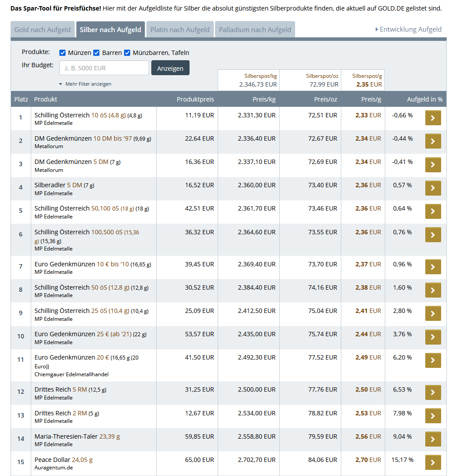Image resolution: width=453 pixels, height=476 pixels.
Task: Select the Silber nach Aufgeld tab
Action: tap(110, 29)
